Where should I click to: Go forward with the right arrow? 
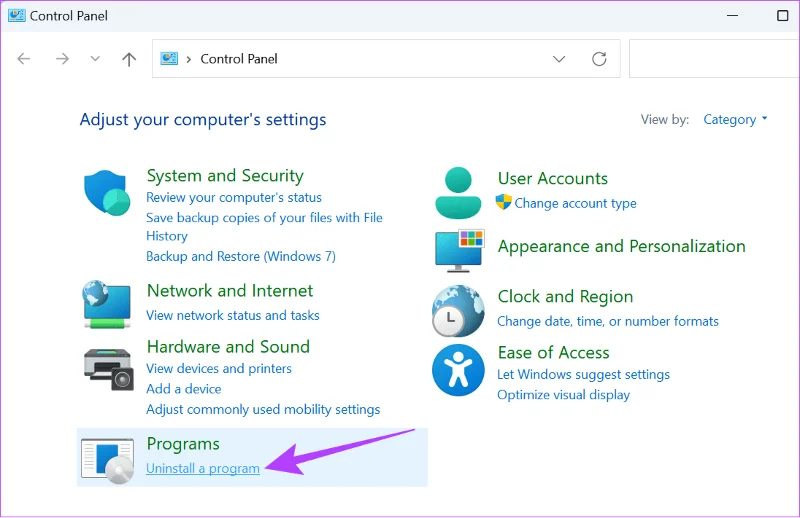[x=62, y=59]
